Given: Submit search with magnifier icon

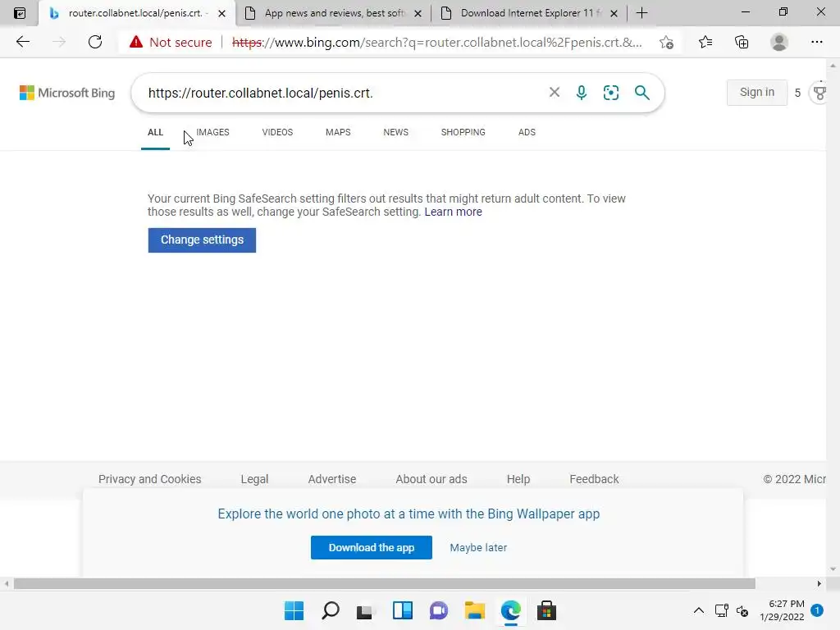Looking at the screenshot, I should [641, 93].
